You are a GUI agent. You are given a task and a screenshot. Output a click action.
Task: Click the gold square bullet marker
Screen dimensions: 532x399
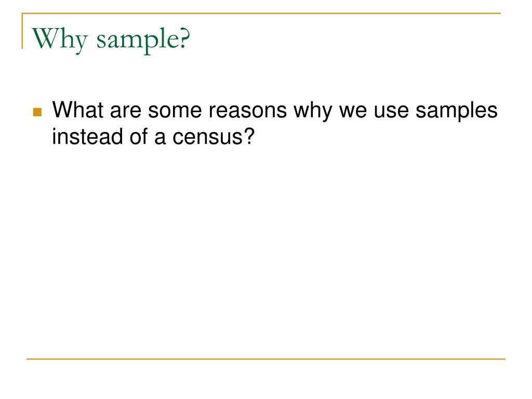(37, 112)
